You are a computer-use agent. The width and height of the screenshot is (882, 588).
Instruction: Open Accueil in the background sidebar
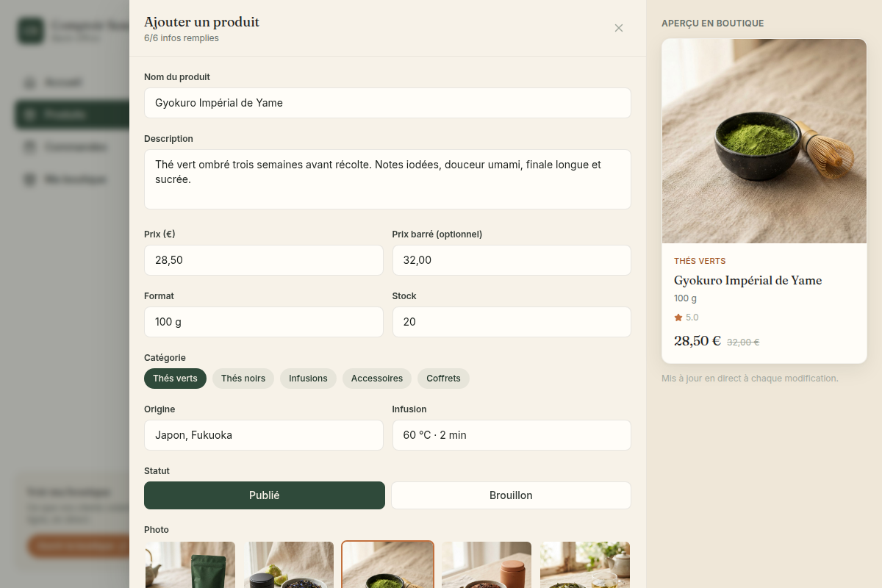pos(72,82)
